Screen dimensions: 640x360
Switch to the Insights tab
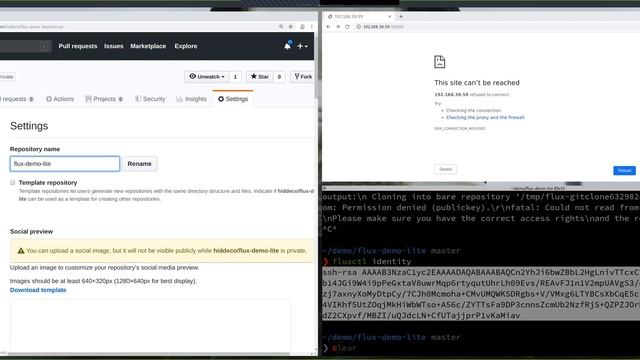point(191,99)
